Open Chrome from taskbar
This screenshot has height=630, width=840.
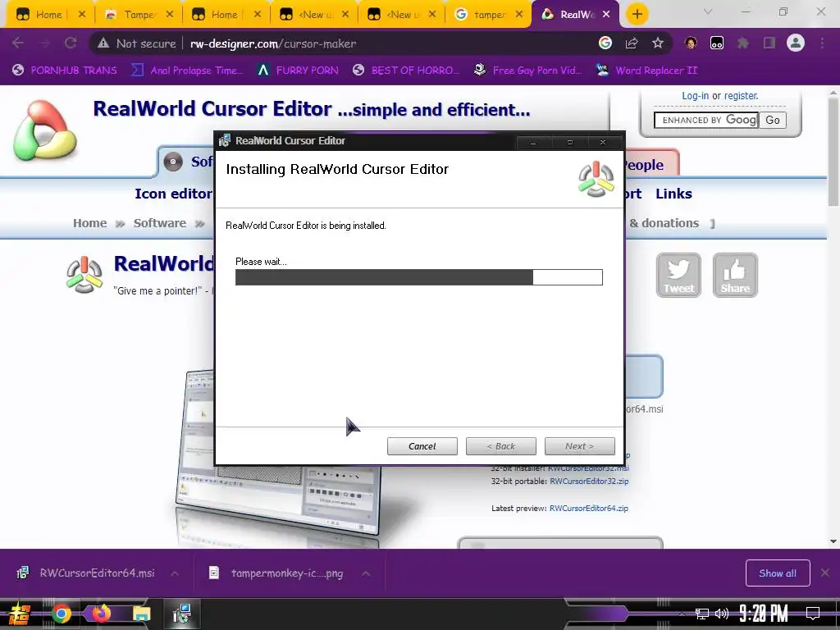pos(61,614)
